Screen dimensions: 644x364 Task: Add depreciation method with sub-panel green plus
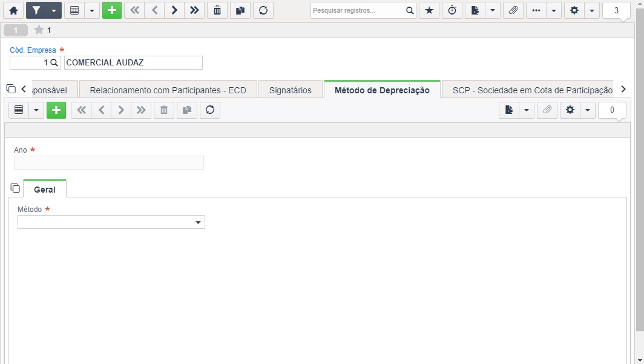click(x=56, y=110)
